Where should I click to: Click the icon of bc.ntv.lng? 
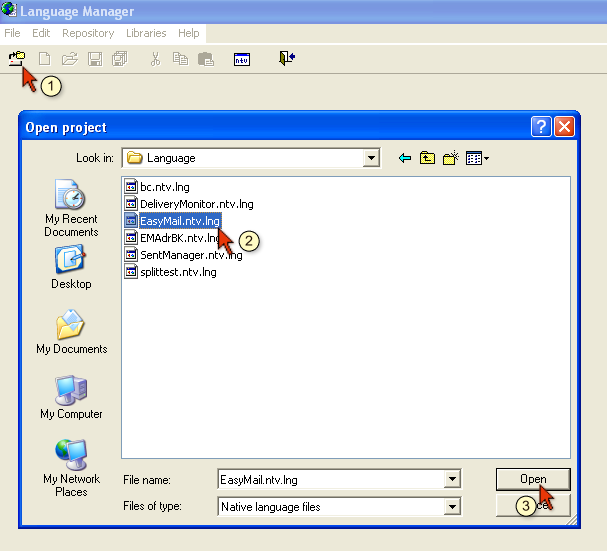[x=131, y=187]
